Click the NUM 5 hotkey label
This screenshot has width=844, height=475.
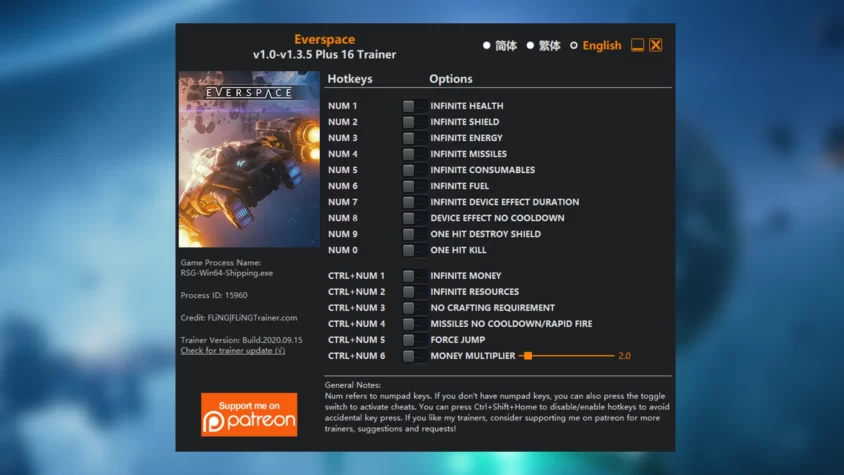click(x=342, y=170)
